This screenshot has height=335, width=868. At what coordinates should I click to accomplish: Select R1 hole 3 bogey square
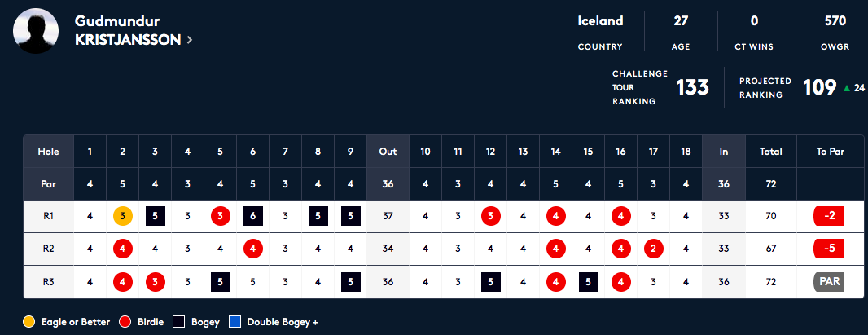[155, 216]
